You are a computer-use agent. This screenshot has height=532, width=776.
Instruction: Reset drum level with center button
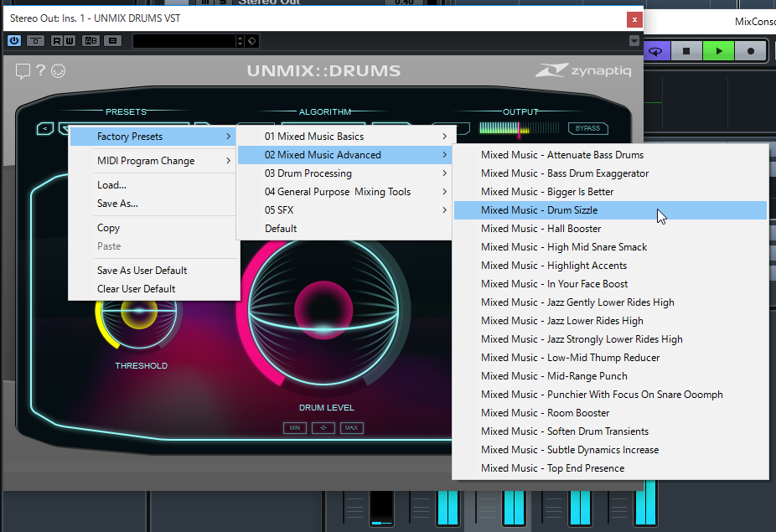point(323,427)
